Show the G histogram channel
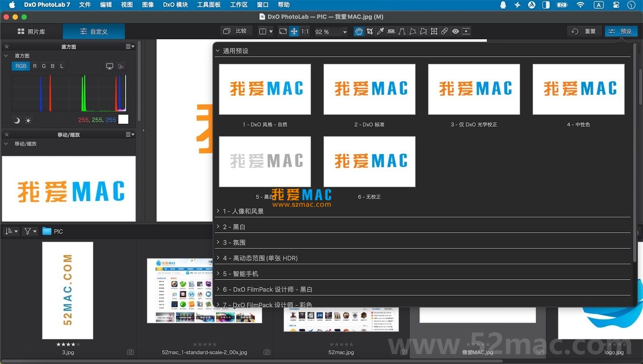Image resolution: width=643 pixels, height=364 pixels. (44, 66)
